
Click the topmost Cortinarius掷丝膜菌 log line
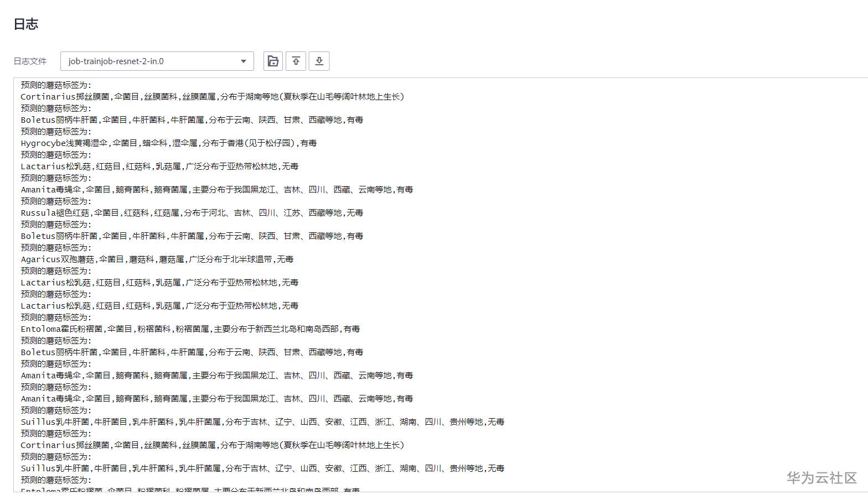213,97
